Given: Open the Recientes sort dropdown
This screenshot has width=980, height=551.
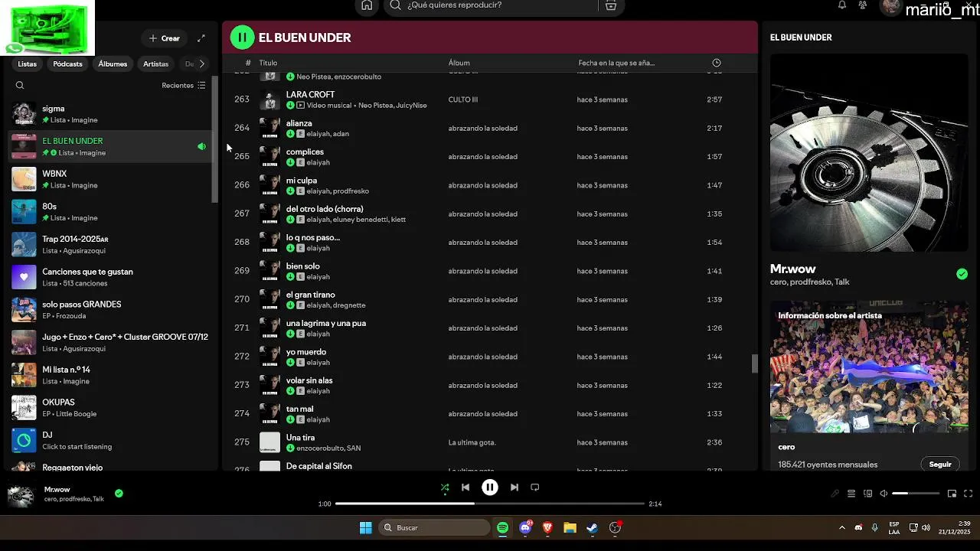Looking at the screenshot, I should click(184, 86).
